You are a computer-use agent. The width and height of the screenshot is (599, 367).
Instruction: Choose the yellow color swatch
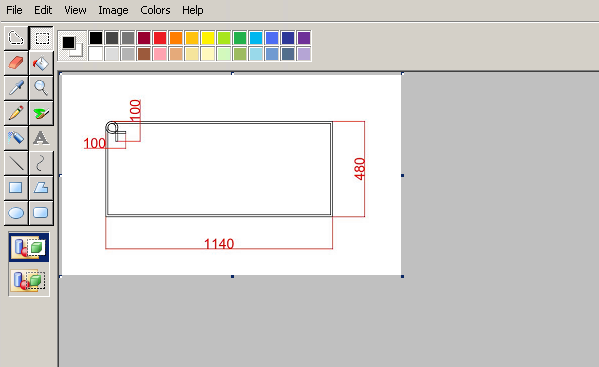208,38
